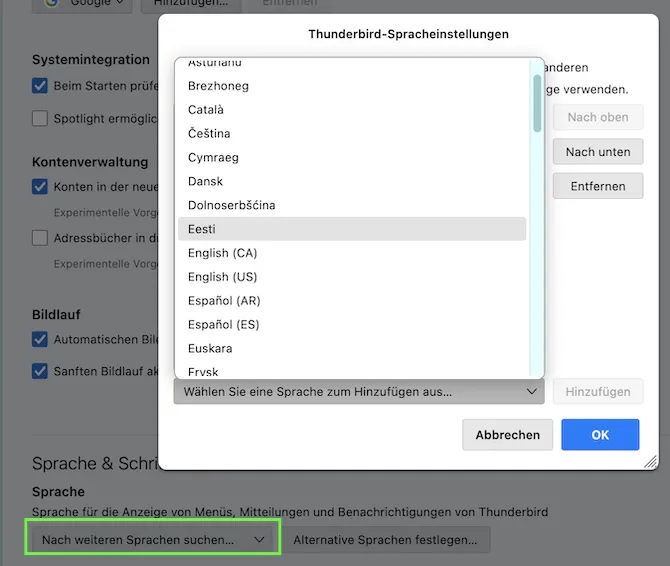Click the disabled Nach oben button
This screenshot has width=670, height=566.
click(598, 117)
